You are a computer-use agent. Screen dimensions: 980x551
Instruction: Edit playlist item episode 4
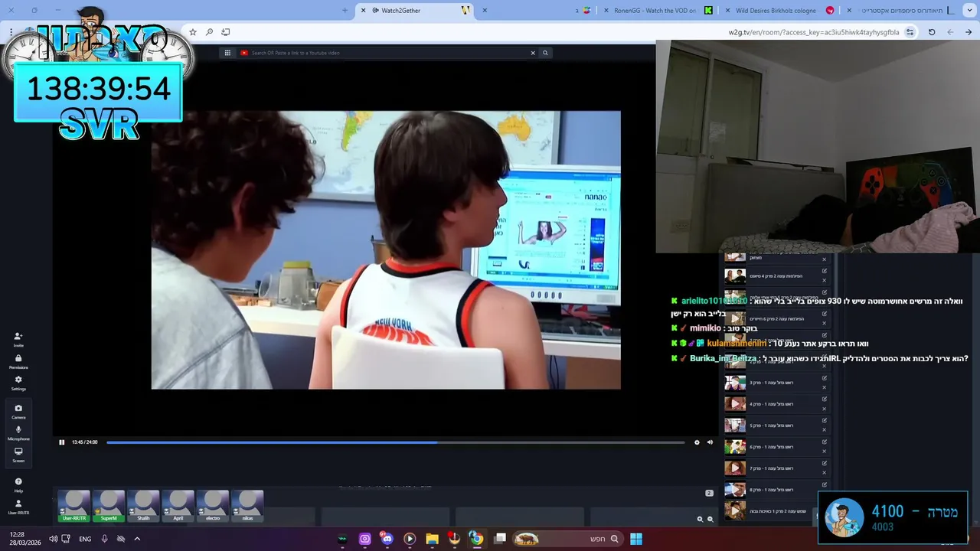[x=825, y=399]
